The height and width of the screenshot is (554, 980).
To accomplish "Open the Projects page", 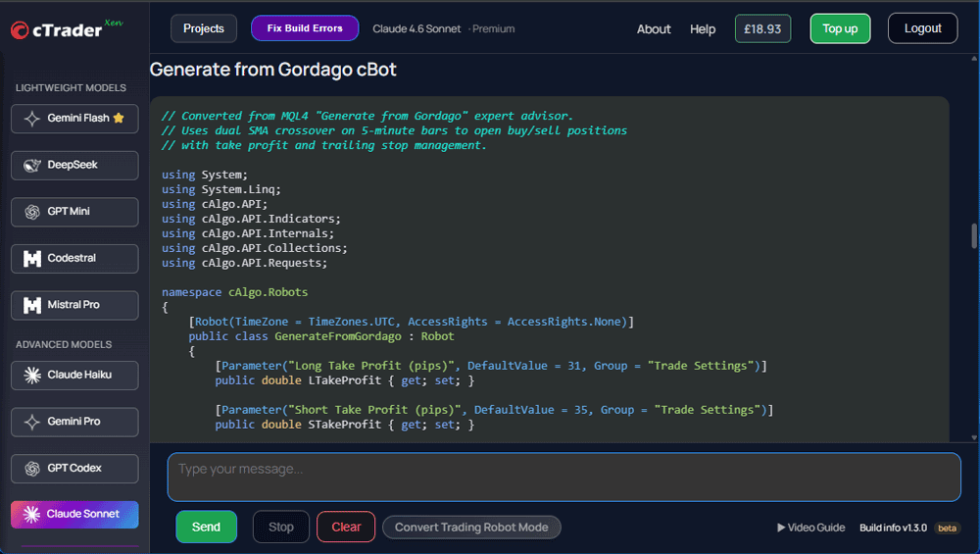I will click(x=204, y=28).
